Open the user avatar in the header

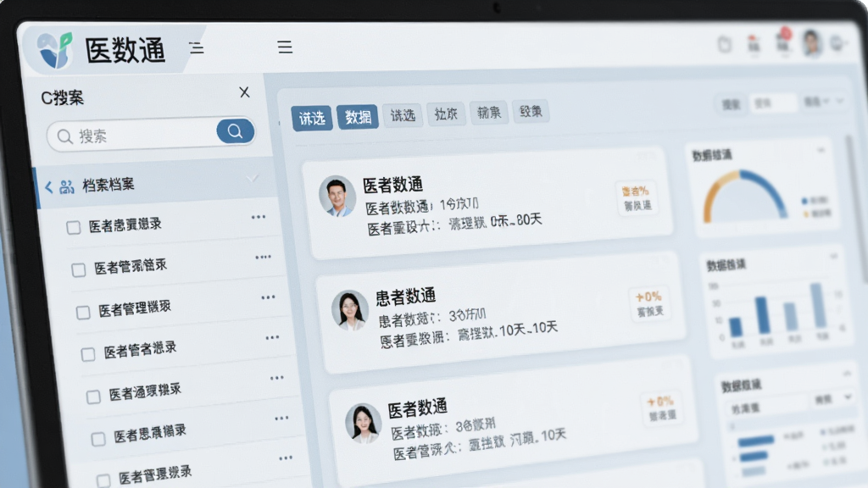coord(812,42)
